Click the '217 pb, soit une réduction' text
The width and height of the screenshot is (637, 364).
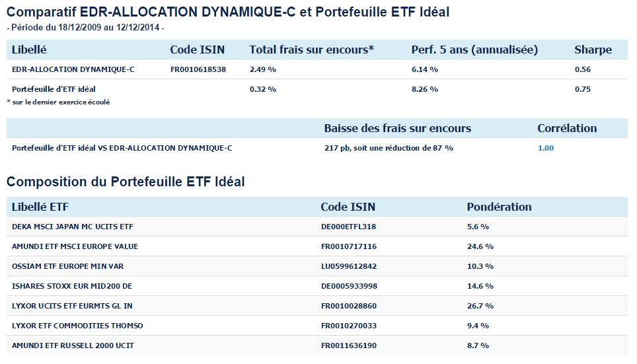[x=389, y=148]
